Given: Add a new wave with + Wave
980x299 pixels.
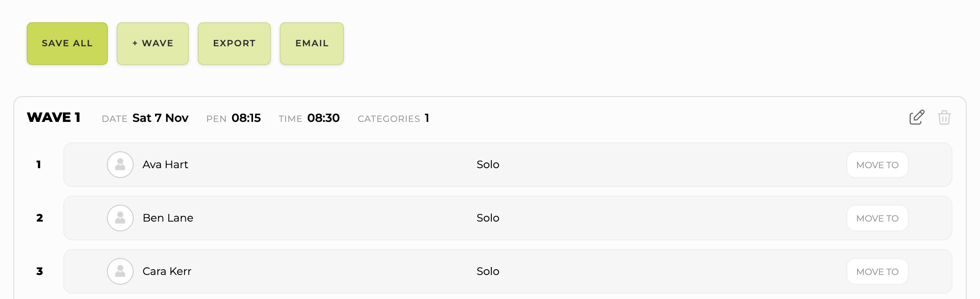Looking at the screenshot, I should click(153, 44).
